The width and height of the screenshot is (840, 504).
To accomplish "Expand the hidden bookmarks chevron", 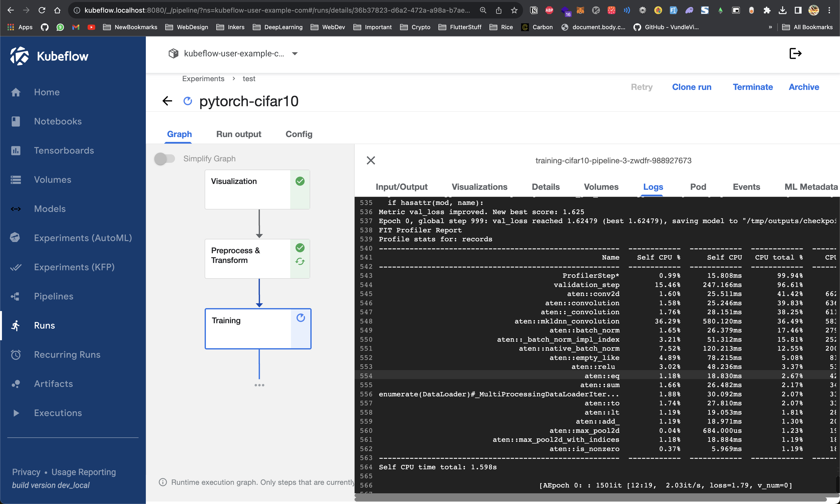I will [770, 27].
